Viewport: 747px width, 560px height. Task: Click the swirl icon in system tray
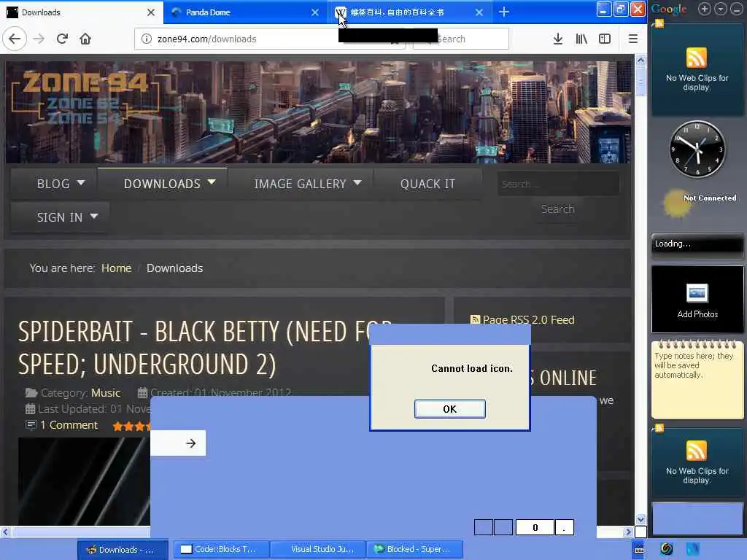coord(667,549)
